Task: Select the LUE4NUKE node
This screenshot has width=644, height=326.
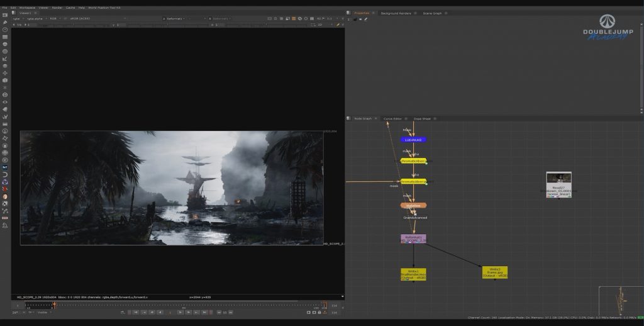Action: (414, 140)
